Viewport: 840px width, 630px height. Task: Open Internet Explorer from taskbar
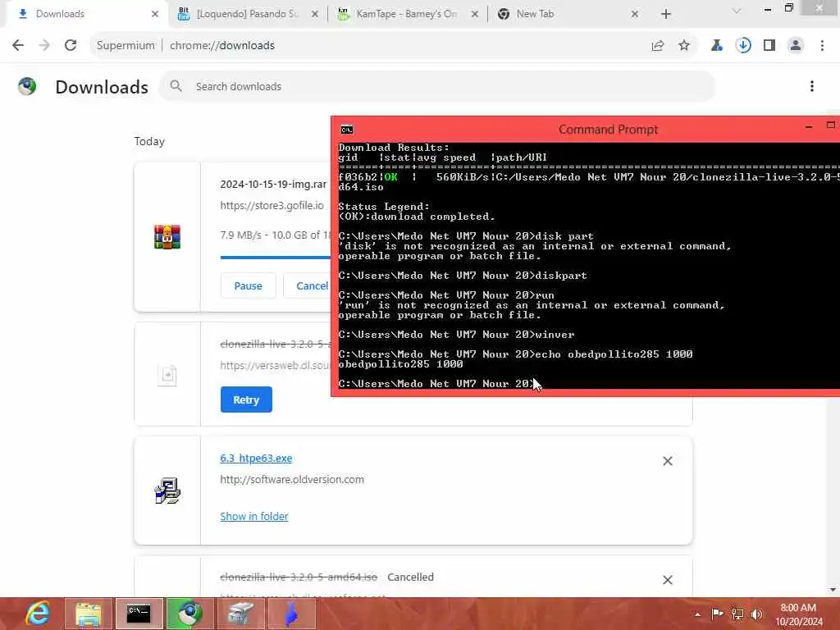pos(38,614)
